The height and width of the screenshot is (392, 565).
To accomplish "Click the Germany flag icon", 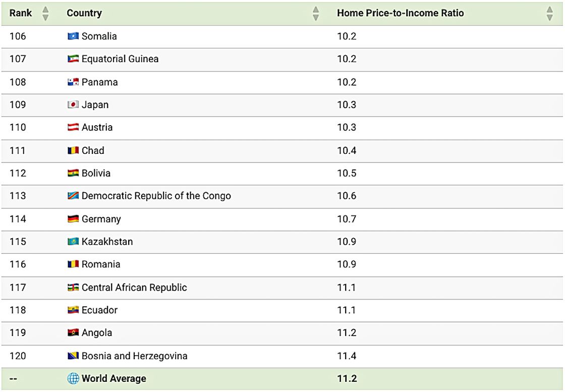I will point(73,218).
